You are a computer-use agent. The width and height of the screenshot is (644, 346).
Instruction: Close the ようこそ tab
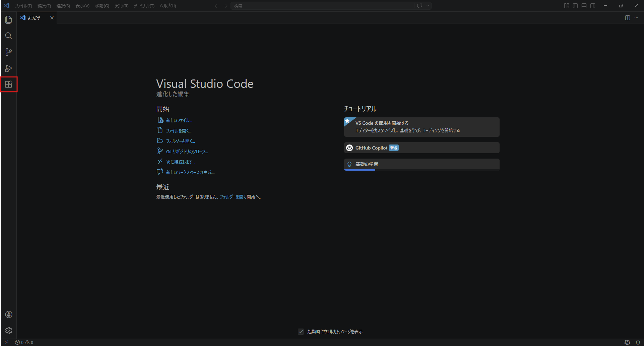point(52,18)
